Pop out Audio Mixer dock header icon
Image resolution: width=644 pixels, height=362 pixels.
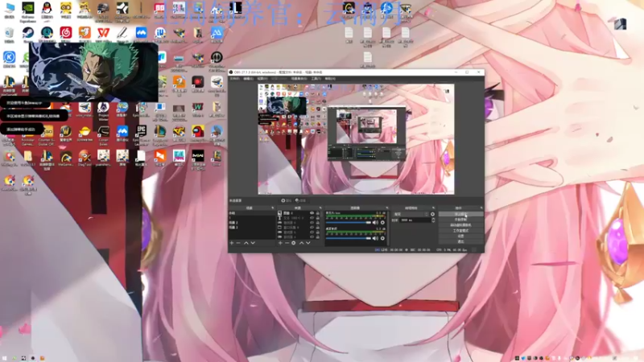(387, 208)
